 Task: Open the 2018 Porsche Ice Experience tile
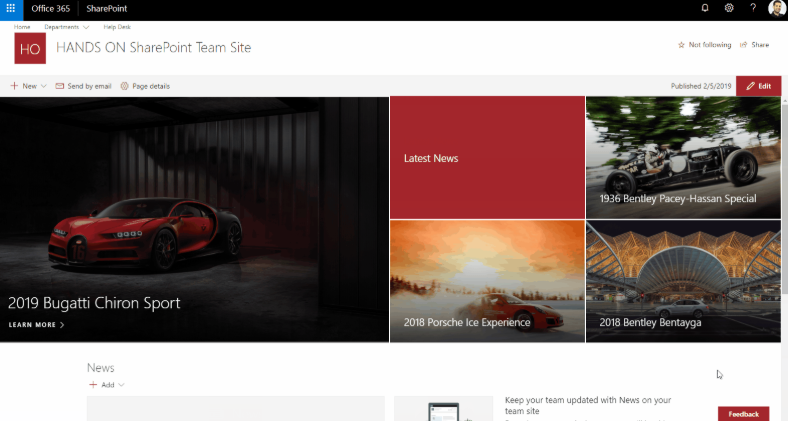coord(486,281)
